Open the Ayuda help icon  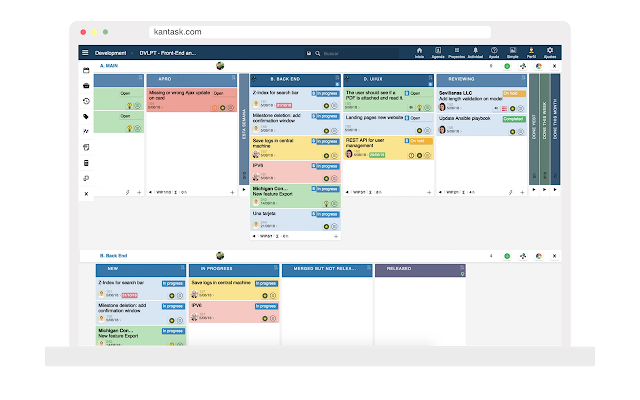tap(494, 53)
